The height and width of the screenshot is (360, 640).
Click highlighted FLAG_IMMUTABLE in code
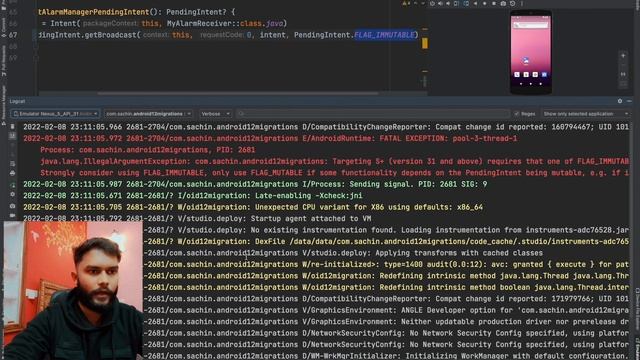coord(384,35)
